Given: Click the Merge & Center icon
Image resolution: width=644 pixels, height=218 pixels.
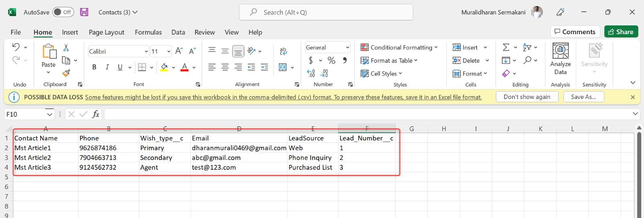Looking at the screenshot, I should (283, 67).
